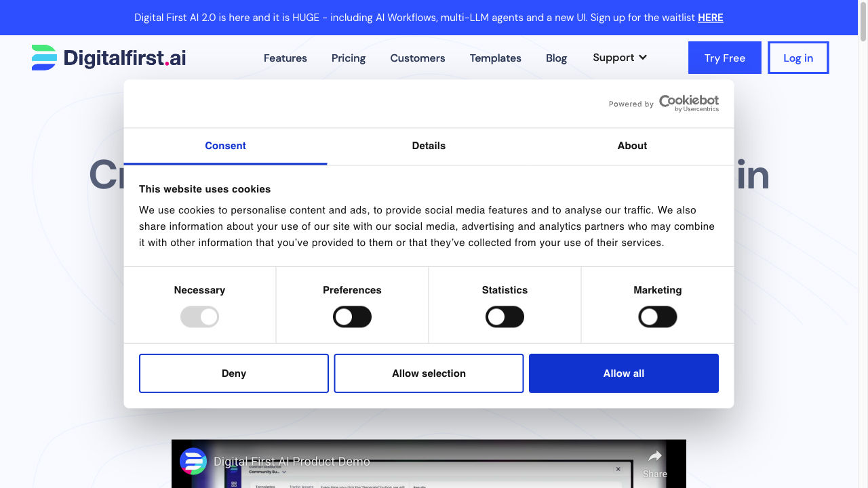Image resolution: width=868 pixels, height=488 pixels.
Task: Enable the Preferences cookies switch
Action: tap(352, 317)
